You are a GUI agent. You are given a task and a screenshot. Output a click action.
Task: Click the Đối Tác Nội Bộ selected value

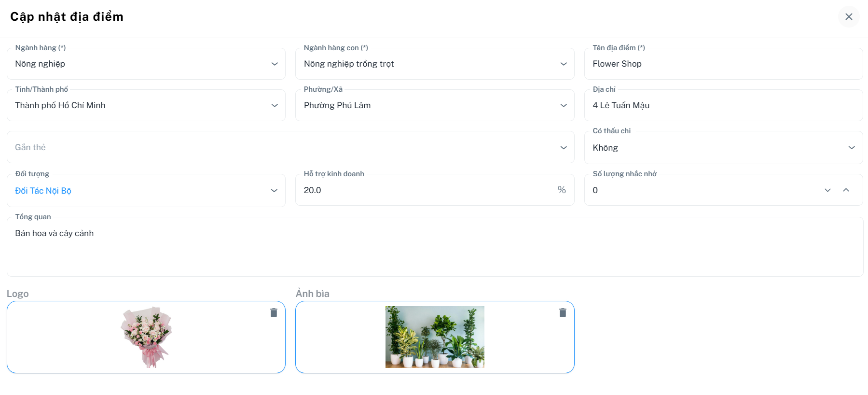pos(43,191)
